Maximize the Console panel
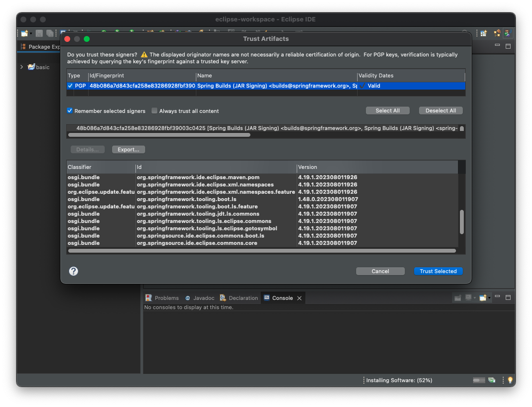 508,297
